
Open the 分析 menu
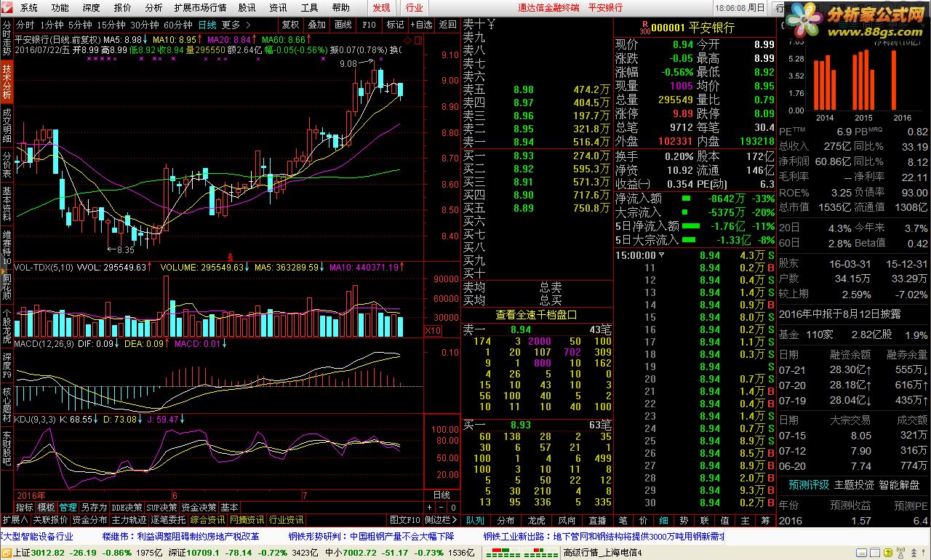[153, 8]
